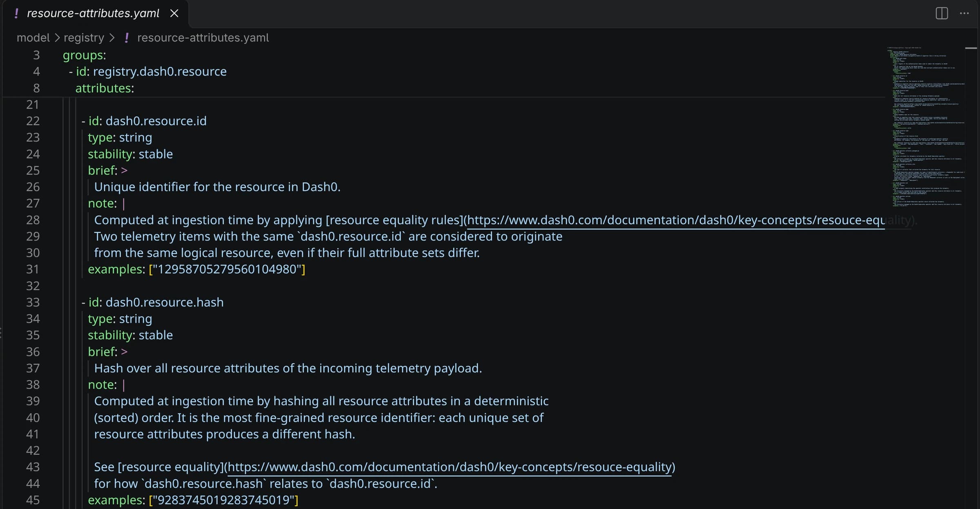The image size is (980, 509).
Task: Click sticky line 'id: registry.dash0.resource'
Action: point(148,71)
